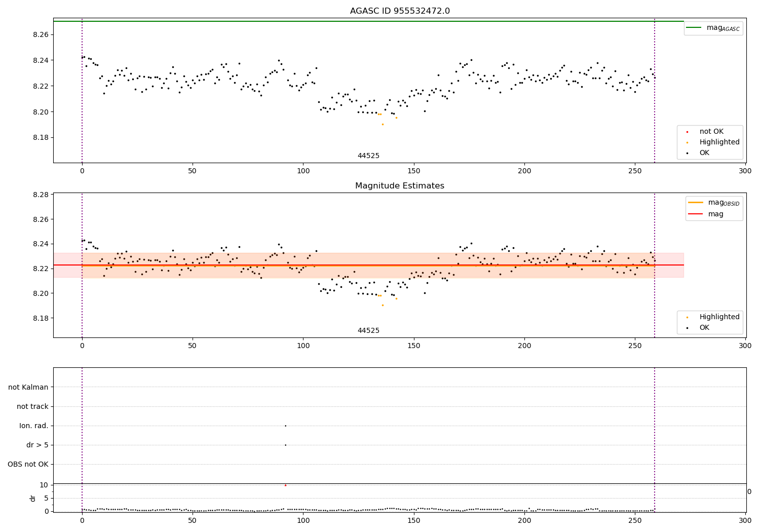Click the '300' x-axis tick in the bottom panel
Screen dimensions: 760x532
(x=745, y=520)
